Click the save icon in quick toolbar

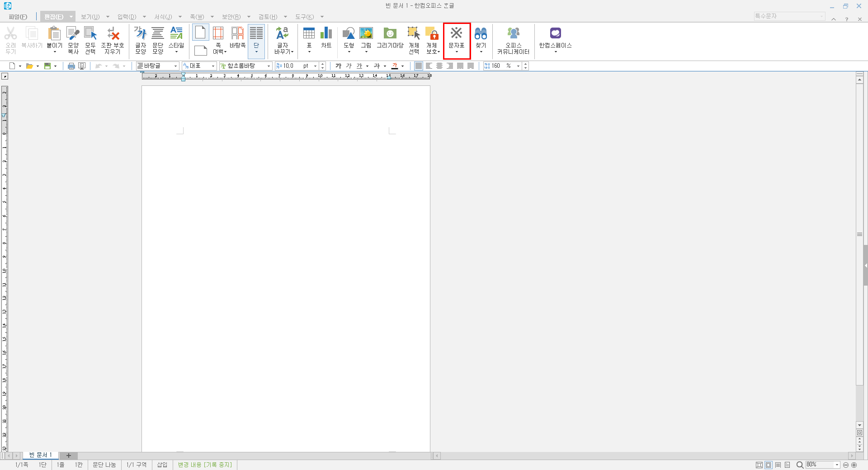(47, 66)
